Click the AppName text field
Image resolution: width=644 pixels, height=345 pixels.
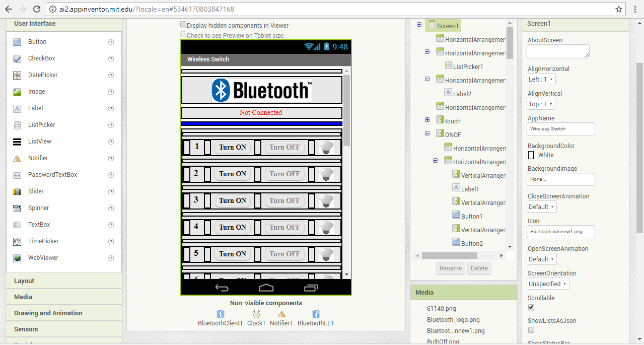561,129
